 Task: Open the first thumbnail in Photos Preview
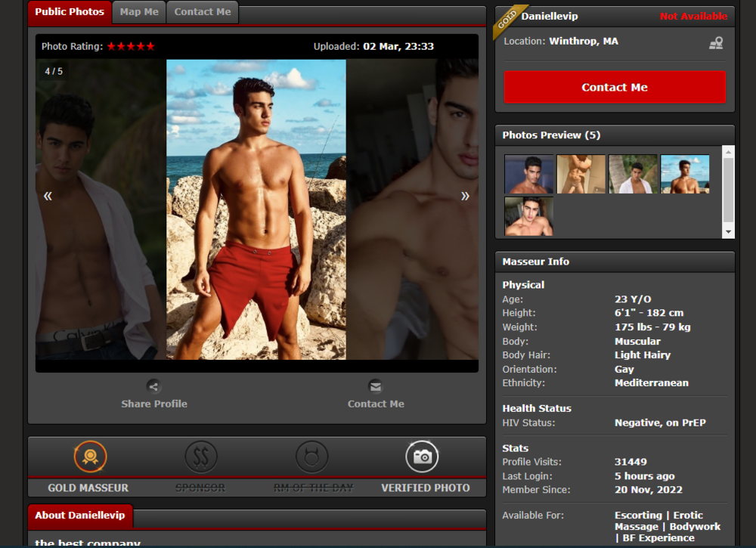(x=528, y=175)
